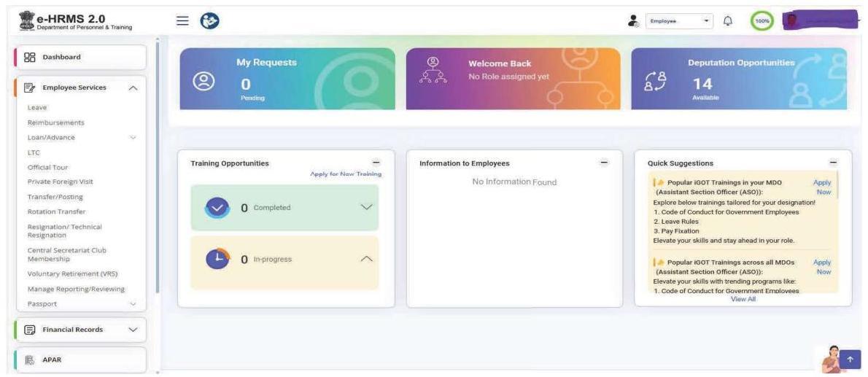Click Apply for New Training link

click(346, 174)
